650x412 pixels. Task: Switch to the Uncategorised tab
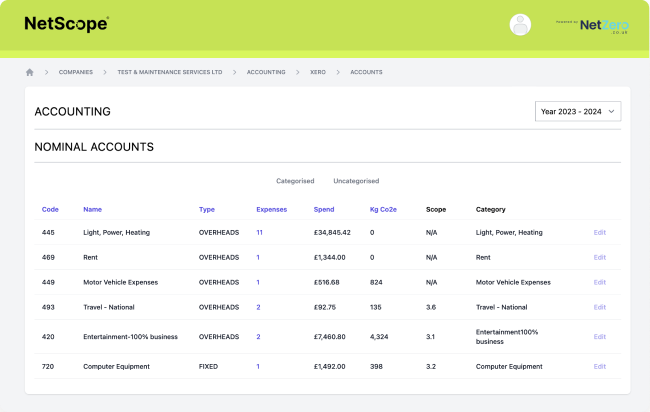[x=356, y=181]
